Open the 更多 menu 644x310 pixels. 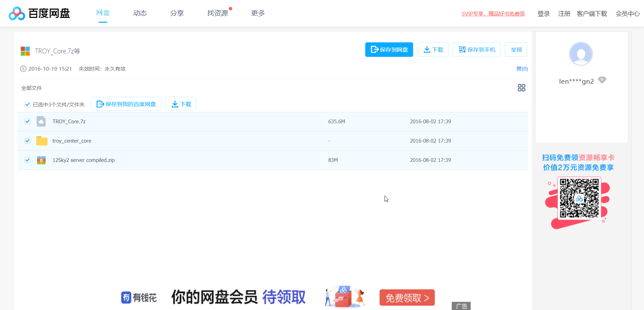tap(258, 13)
